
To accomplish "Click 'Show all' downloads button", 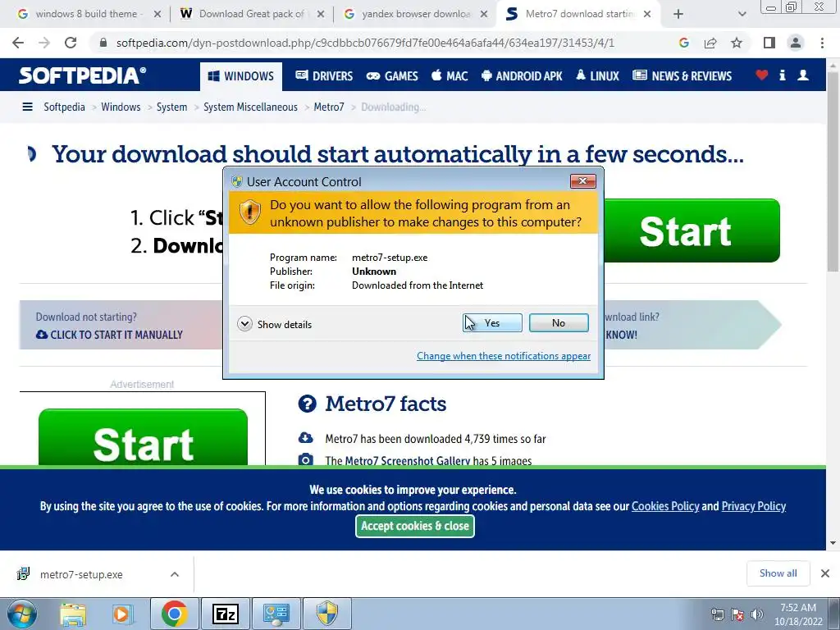I will tap(778, 573).
